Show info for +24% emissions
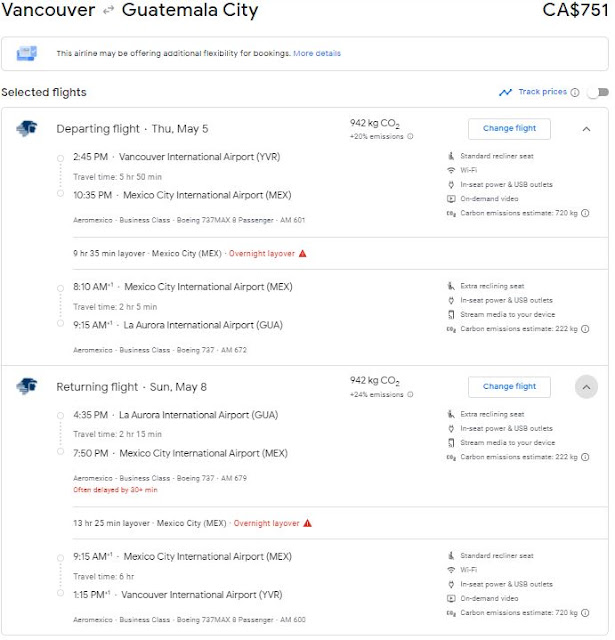The width and height of the screenshot is (615, 640). pos(410,394)
